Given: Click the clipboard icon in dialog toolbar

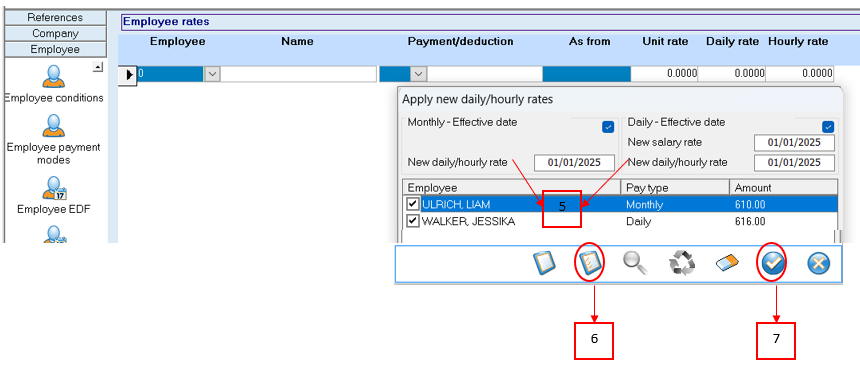Looking at the screenshot, I should coord(545,264).
